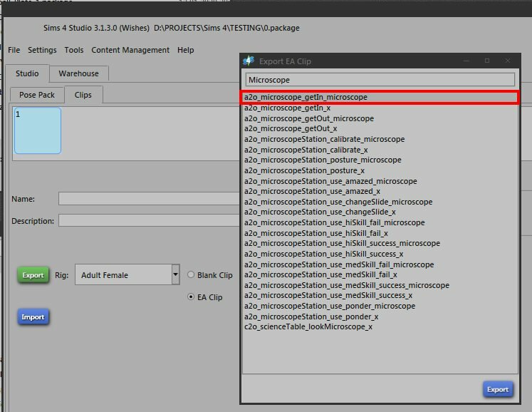
Task: Select a2o_microscopeStation_posture_x clip
Action: click(380, 170)
